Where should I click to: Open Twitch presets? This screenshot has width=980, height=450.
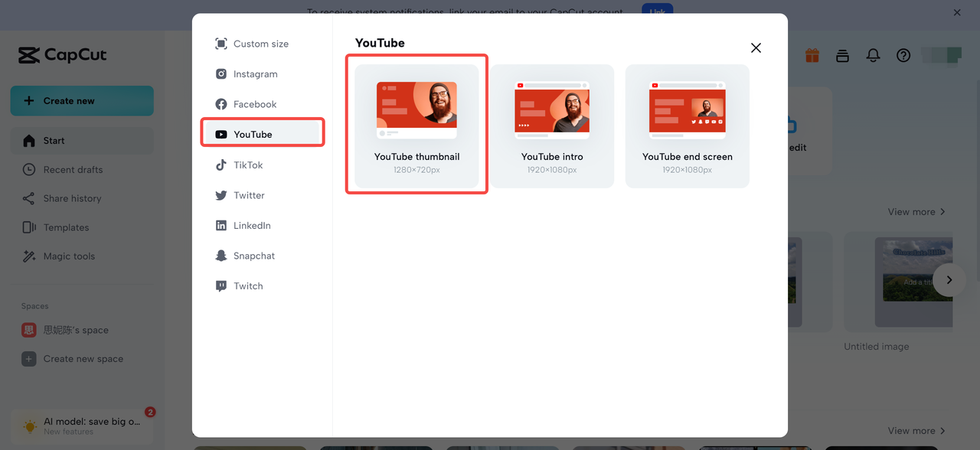(262, 285)
